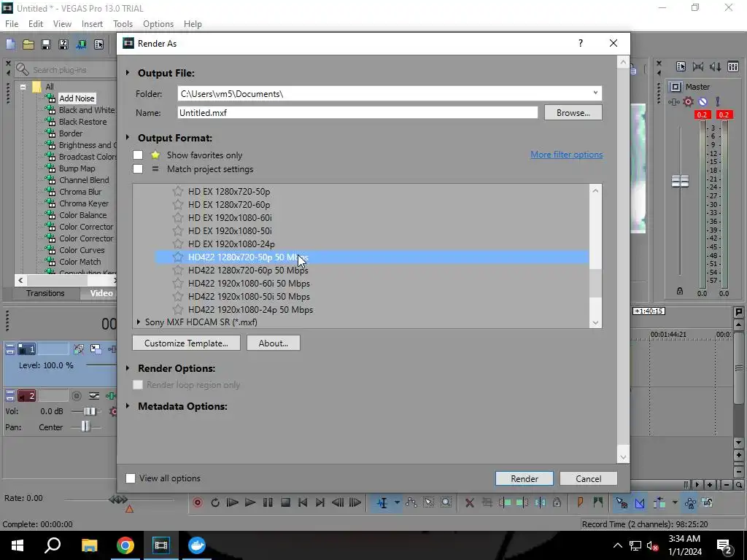The width and height of the screenshot is (747, 560).
Task: Switch to the Transitions tab
Action: 45,293
